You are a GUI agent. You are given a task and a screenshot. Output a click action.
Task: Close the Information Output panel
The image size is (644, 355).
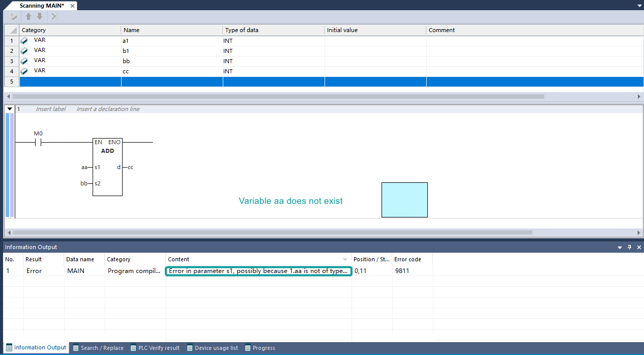pos(639,247)
